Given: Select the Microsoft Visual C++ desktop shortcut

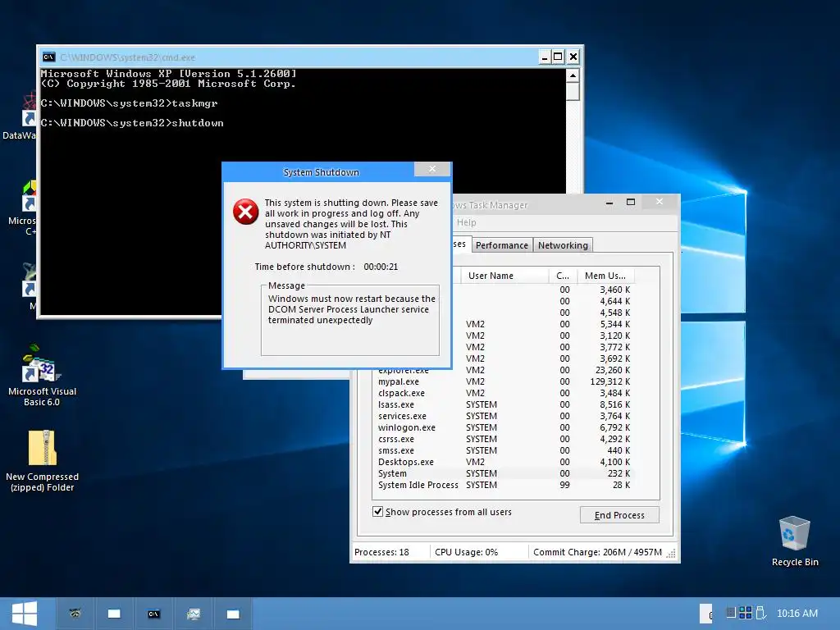Looking at the screenshot, I should coord(22,209).
